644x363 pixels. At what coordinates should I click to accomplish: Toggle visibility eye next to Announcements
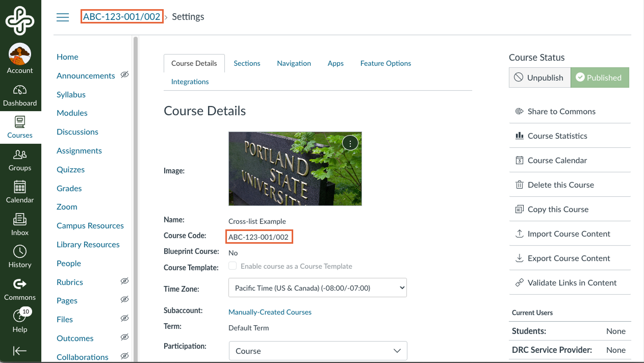pyautogui.click(x=124, y=75)
